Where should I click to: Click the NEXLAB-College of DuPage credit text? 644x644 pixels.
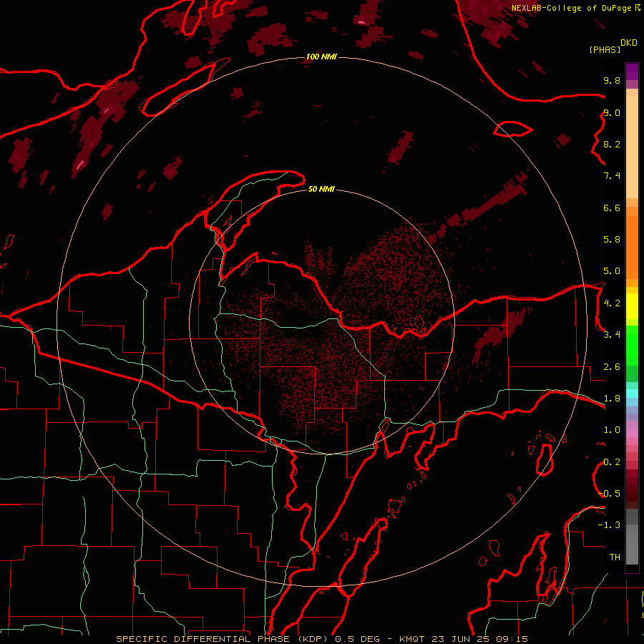coord(571,8)
